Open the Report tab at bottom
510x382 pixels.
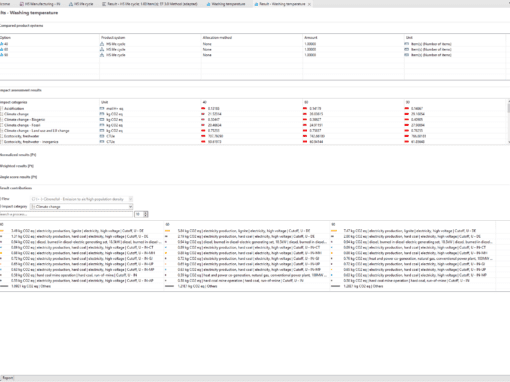pos(7,378)
